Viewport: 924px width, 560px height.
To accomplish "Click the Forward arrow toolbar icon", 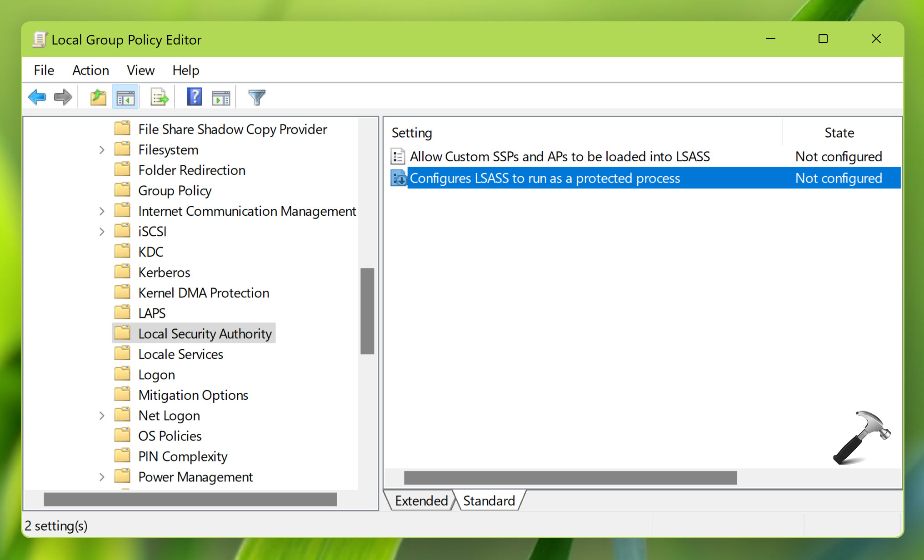I will coord(63,97).
